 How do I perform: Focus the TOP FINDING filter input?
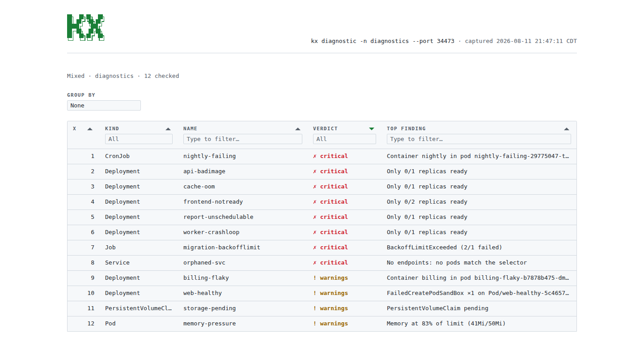pos(479,139)
